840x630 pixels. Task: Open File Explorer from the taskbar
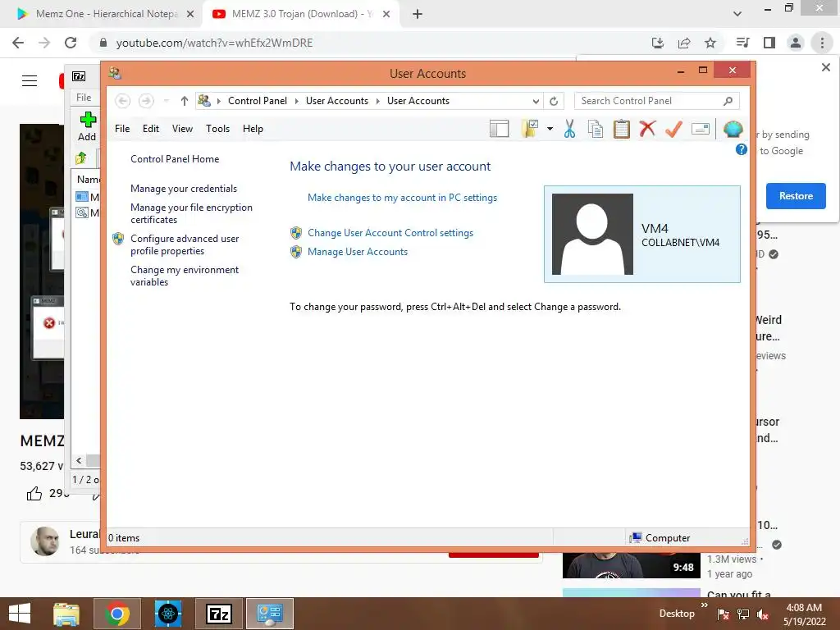(66, 614)
